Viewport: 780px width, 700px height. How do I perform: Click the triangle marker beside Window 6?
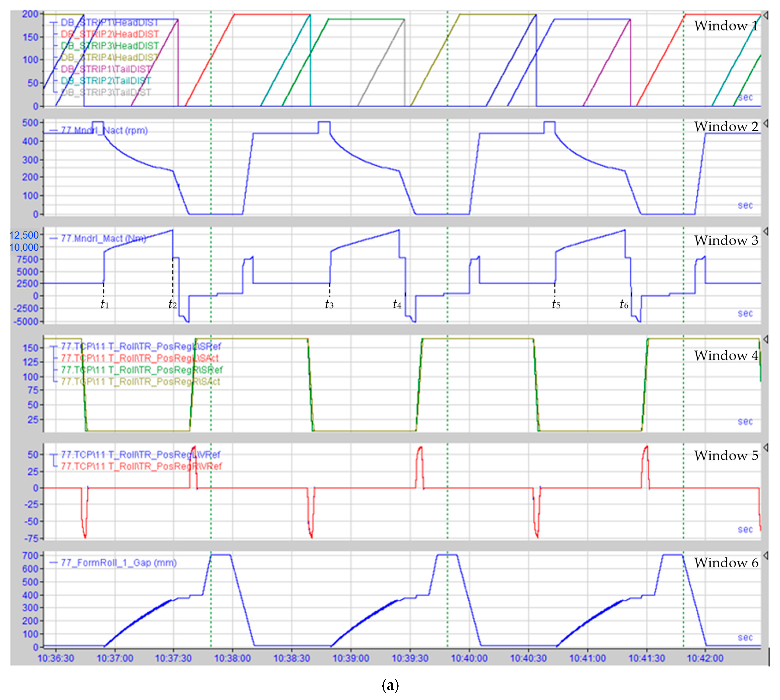coord(766,555)
